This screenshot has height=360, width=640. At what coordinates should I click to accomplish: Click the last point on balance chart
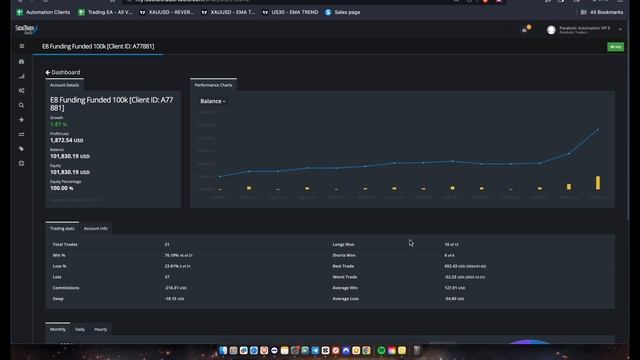point(598,130)
